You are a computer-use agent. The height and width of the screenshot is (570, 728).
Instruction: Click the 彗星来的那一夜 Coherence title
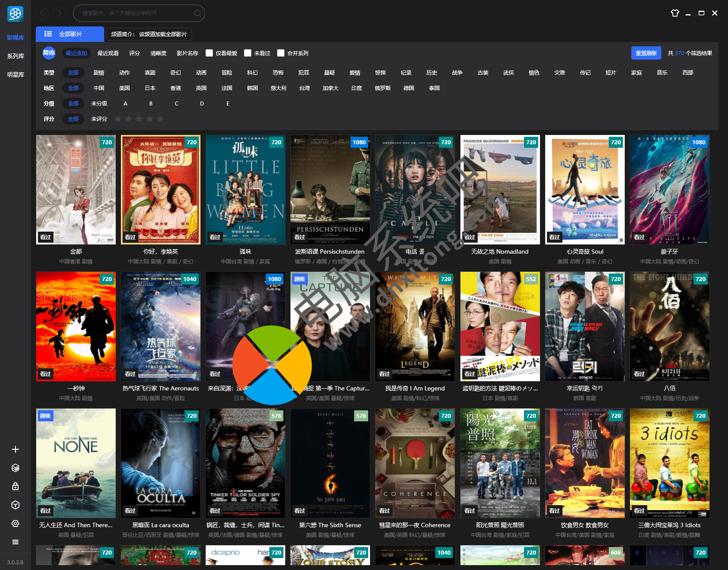click(x=415, y=525)
